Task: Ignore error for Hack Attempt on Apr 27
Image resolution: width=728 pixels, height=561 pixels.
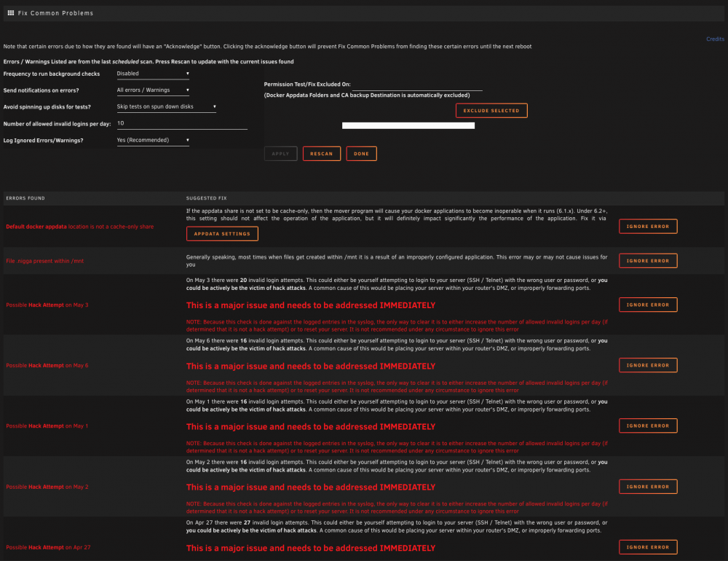Action: coord(648,547)
